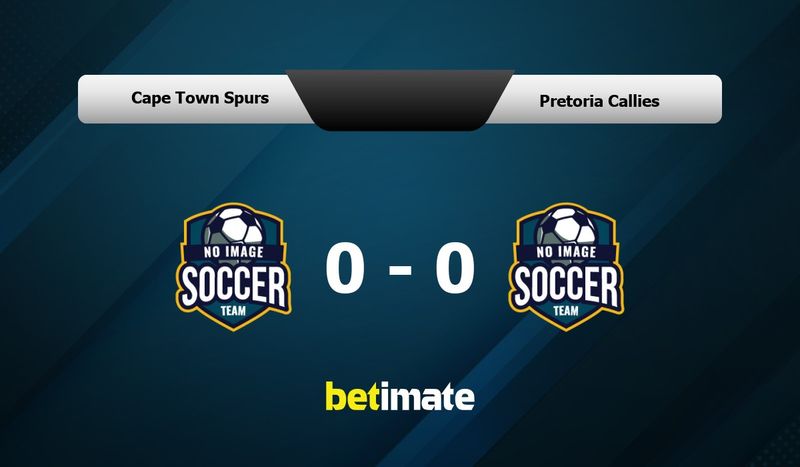The width and height of the screenshot is (800, 467).
Task: Click the TEAM label under the right badge
Action: pos(566,311)
